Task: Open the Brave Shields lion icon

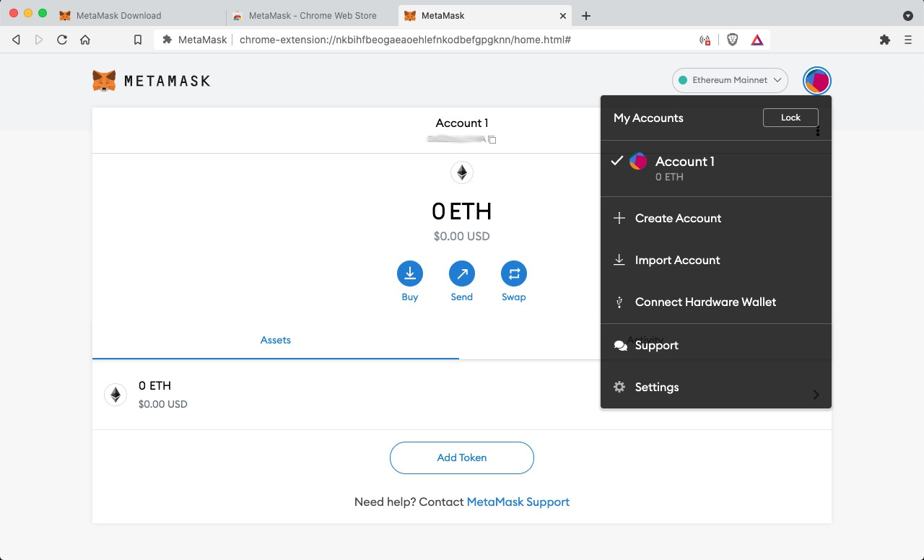Action: point(732,40)
